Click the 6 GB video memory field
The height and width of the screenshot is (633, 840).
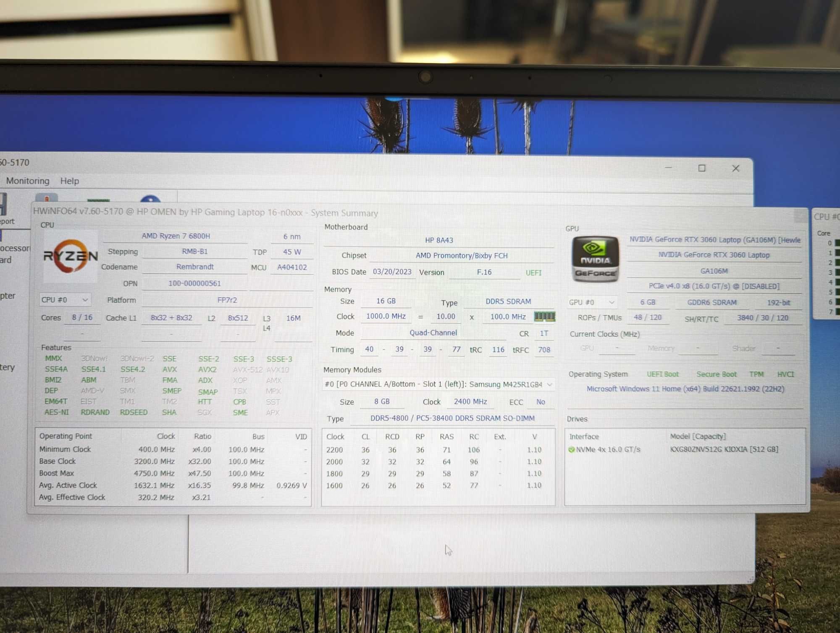tap(648, 303)
